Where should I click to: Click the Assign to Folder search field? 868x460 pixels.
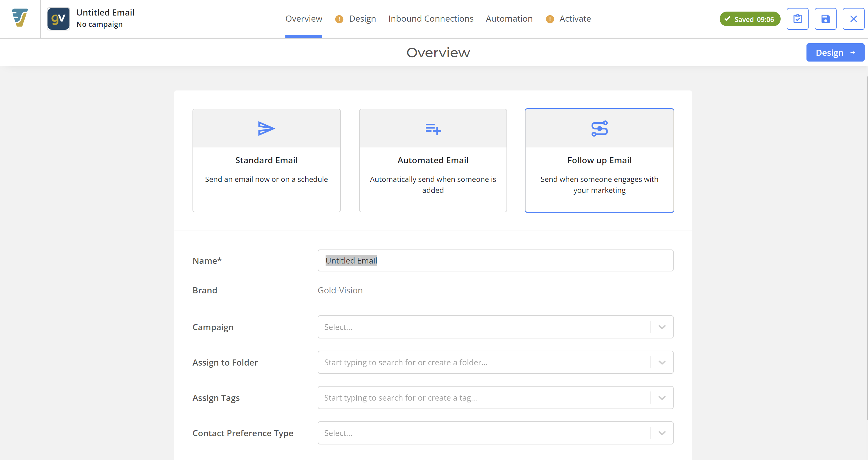point(495,362)
